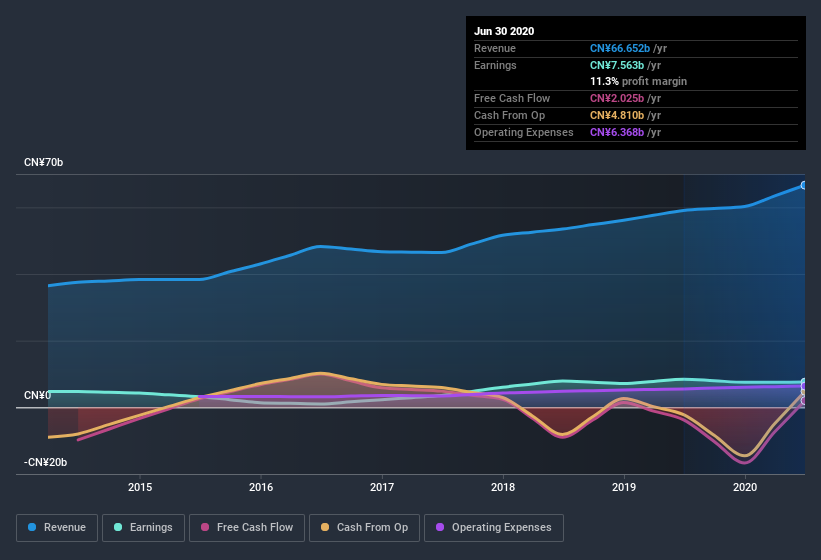Screen dimensions: 821x560
Task: Click the 2020 x-axis label
Action: pos(745,487)
